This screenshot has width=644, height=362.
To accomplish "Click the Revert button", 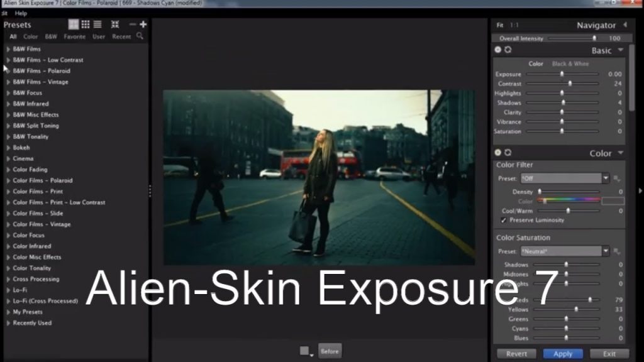I will point(517,354).
